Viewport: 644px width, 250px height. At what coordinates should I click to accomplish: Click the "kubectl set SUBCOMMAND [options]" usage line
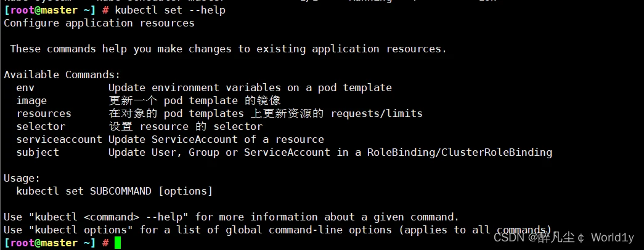coord(115,191)
